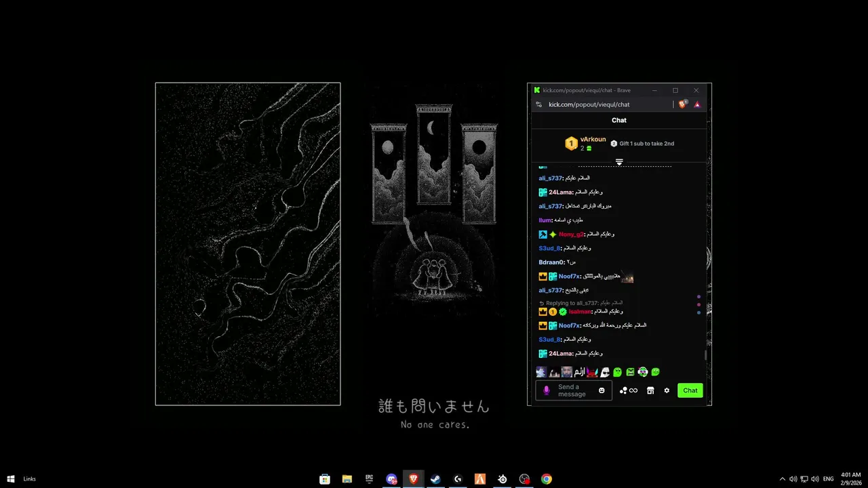868x488 pixels.
Task: Open the Kick shop storefront icon
Action: [x=650, y=390]
